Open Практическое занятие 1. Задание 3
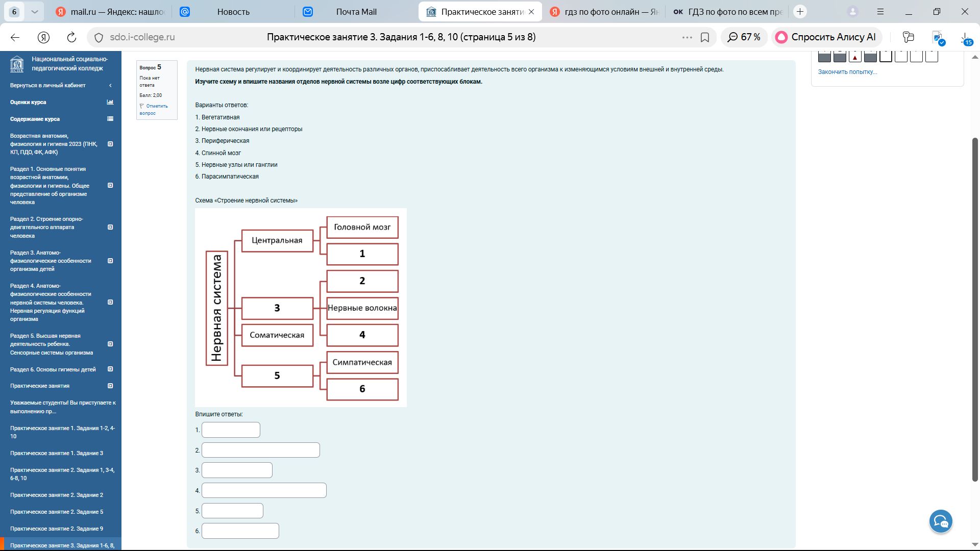Image resolution: width=980 pixels, height=551 pixels. point(57,453)
